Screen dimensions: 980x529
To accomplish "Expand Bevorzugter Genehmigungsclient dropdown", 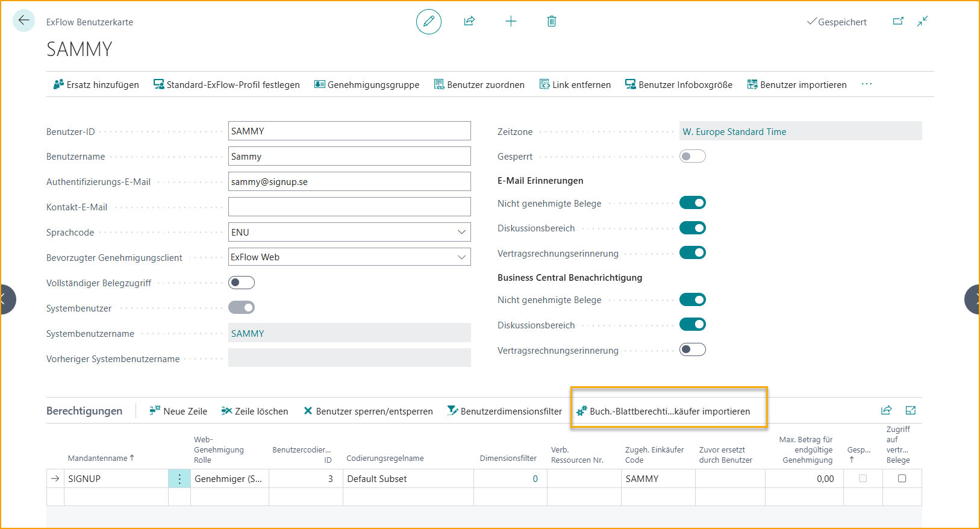I will (461, 257).
